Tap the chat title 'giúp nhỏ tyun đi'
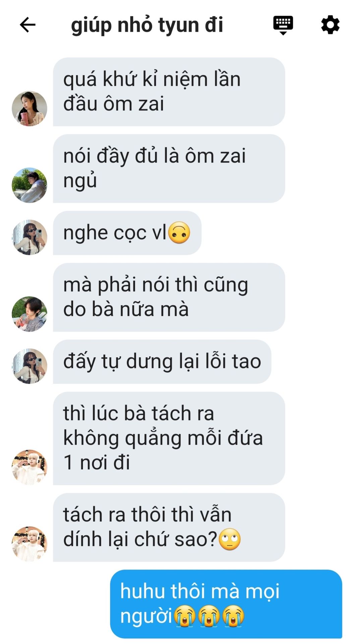 147,25
